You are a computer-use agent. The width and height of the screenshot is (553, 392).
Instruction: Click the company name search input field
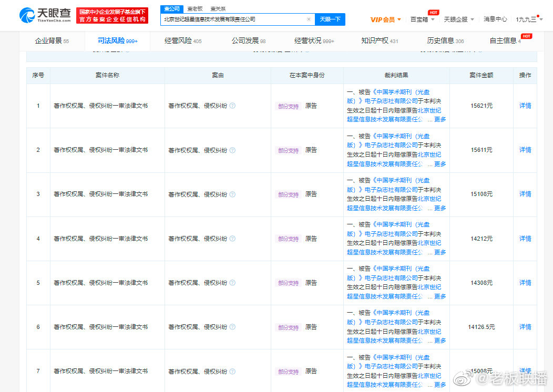coord(234,19)
